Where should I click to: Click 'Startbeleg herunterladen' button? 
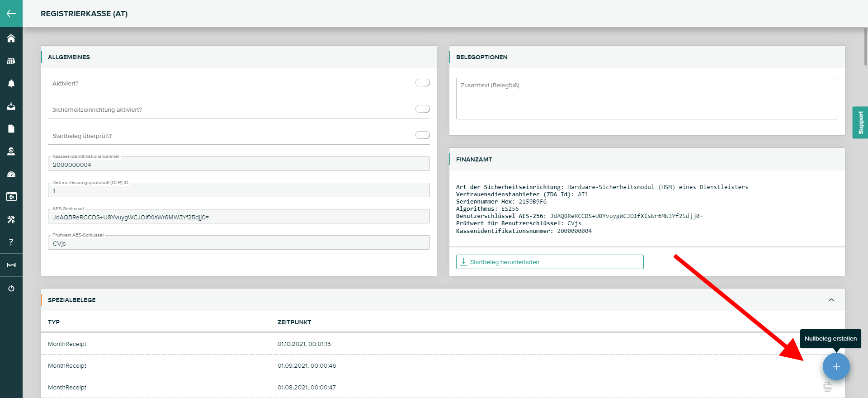point(549,262)
